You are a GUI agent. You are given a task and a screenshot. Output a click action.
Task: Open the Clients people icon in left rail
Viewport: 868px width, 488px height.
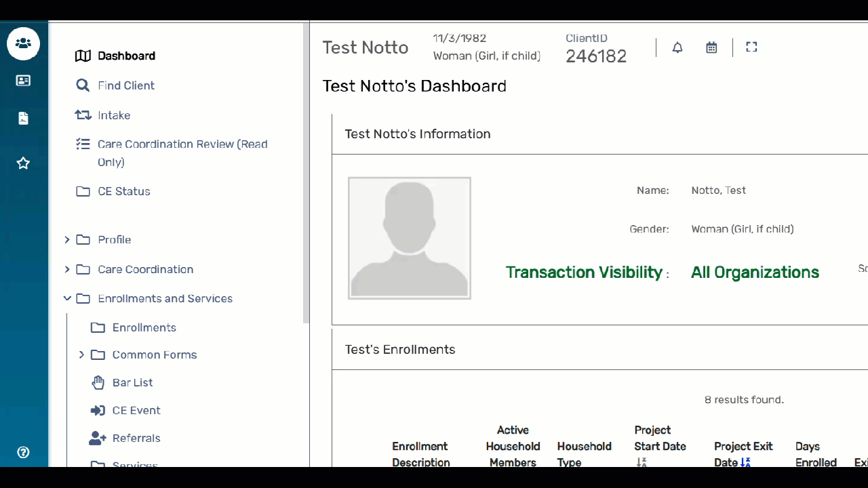(x=24, y=43)
